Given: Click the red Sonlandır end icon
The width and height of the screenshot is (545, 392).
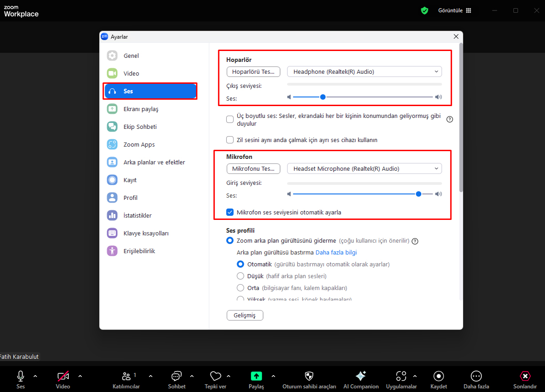Looking at the screenshot, I should pos(525,376).
